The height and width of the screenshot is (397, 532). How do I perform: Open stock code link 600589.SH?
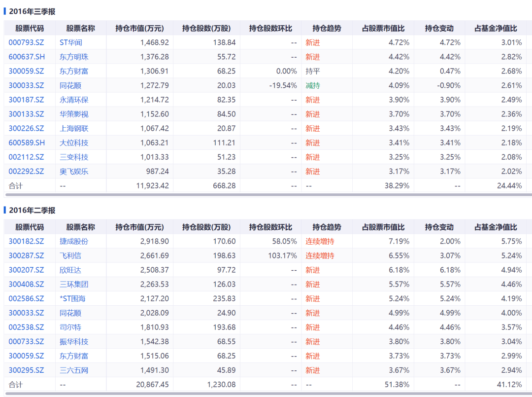pyautogui.click(x=27, y=143)
